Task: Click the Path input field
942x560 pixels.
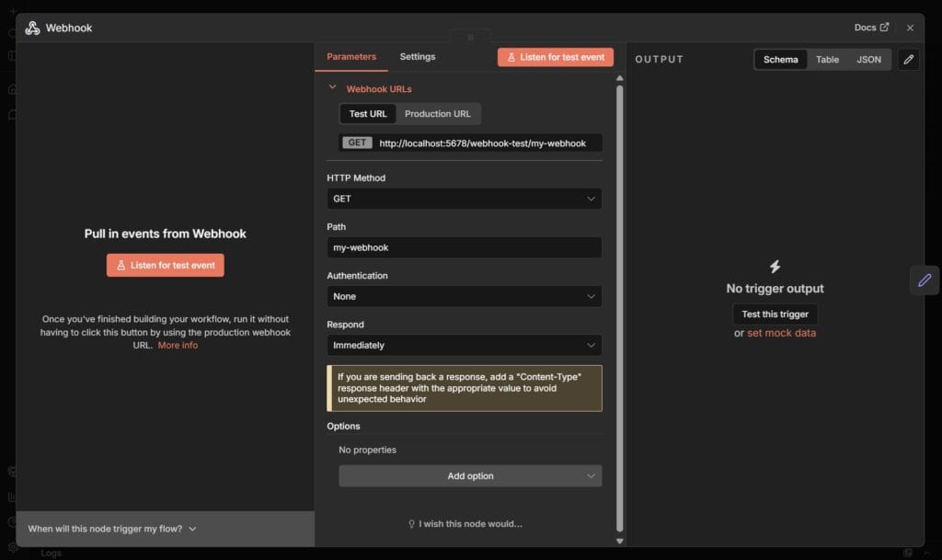Action: pos(464,247)
